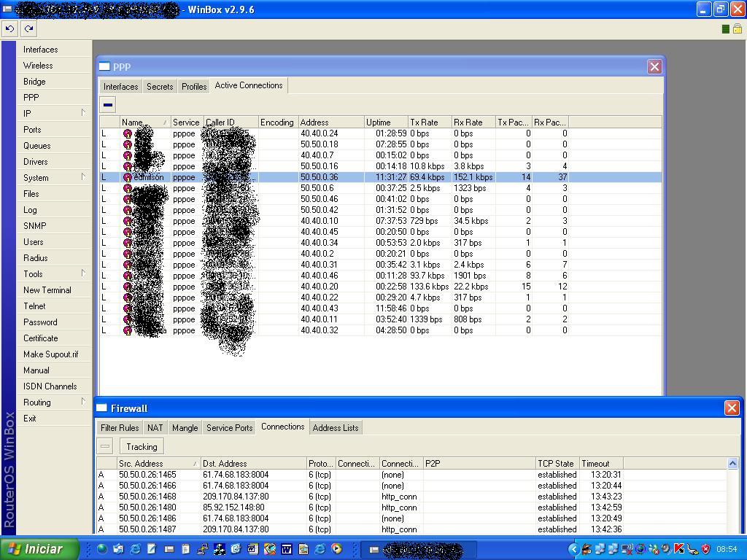Screen dimensions: 747x560
Task: Open Queues from the sidebar menu
Action: click(x=36, y=146)
